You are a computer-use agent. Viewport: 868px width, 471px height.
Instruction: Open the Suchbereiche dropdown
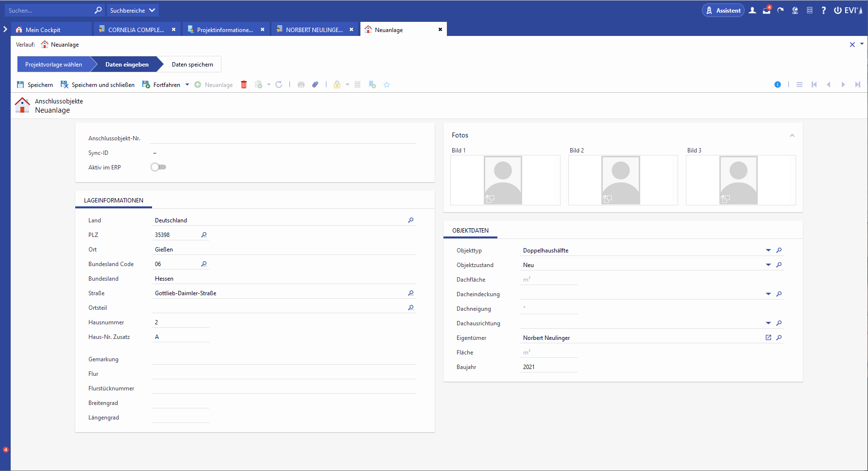pos(132,10)
